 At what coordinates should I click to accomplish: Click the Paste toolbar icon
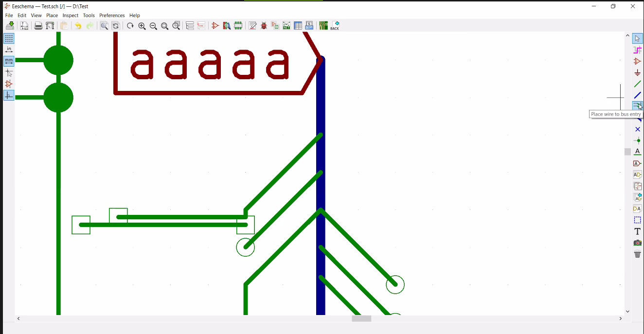click(x=64, y=26)
